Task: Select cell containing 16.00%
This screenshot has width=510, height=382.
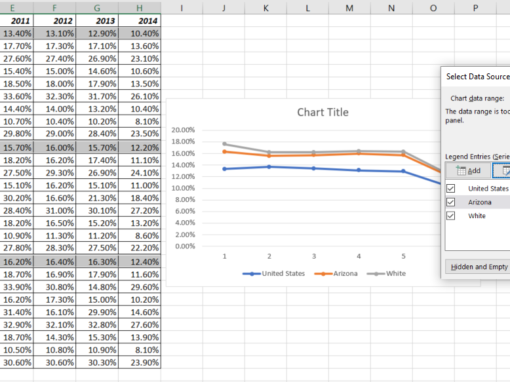Action: [55, 147]
